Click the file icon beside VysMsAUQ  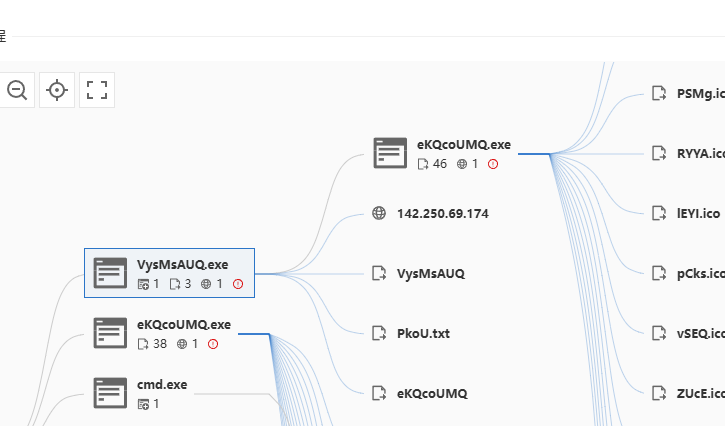pos(379,273)
